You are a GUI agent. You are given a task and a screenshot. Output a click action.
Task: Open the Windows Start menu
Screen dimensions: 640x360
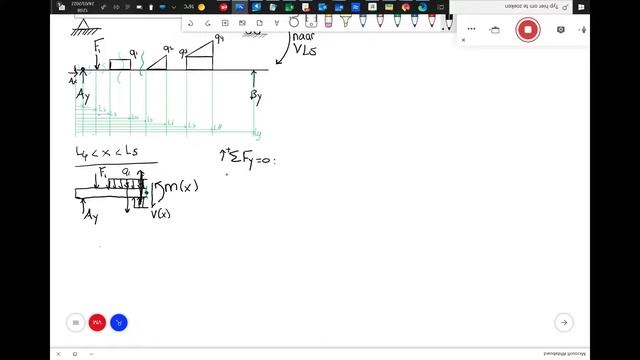[x=581, y=7]
